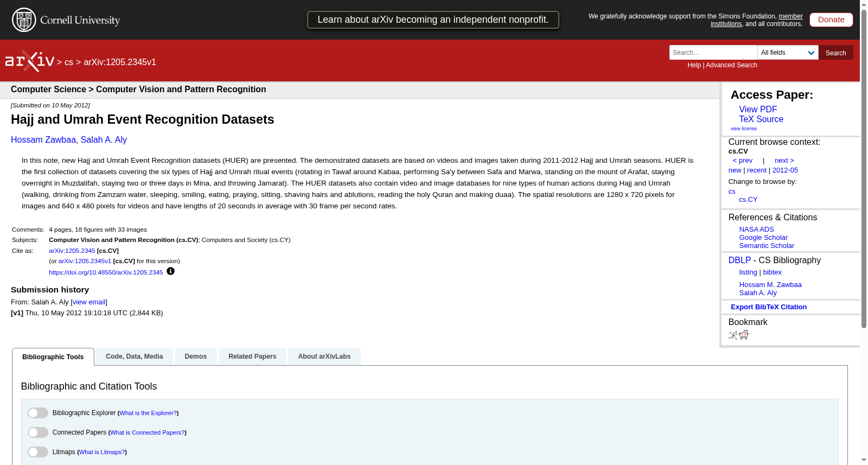868x465 pixels.
Task: Open author Hossam Zawbaa link
Action: pyautogui.click(x=43, y=140)
